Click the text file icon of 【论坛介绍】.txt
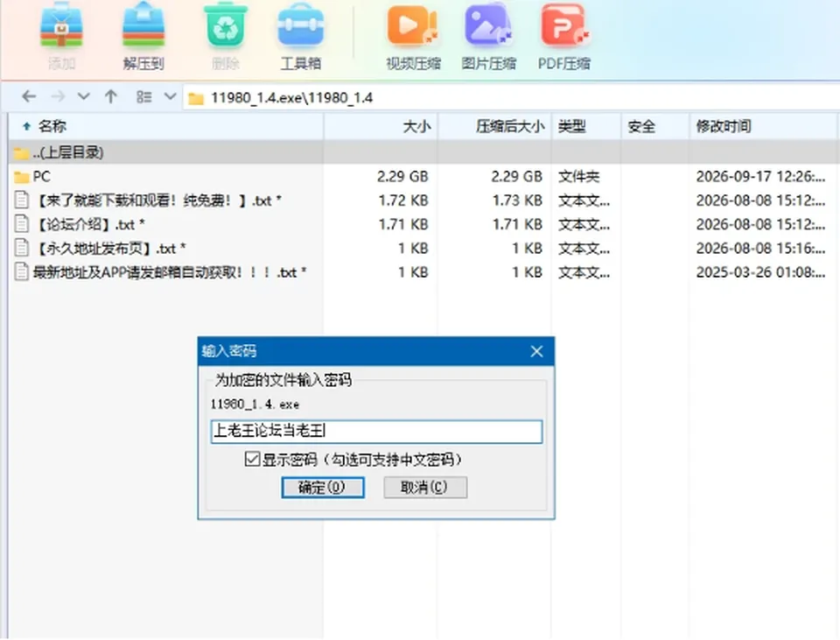 pos(21,224)
